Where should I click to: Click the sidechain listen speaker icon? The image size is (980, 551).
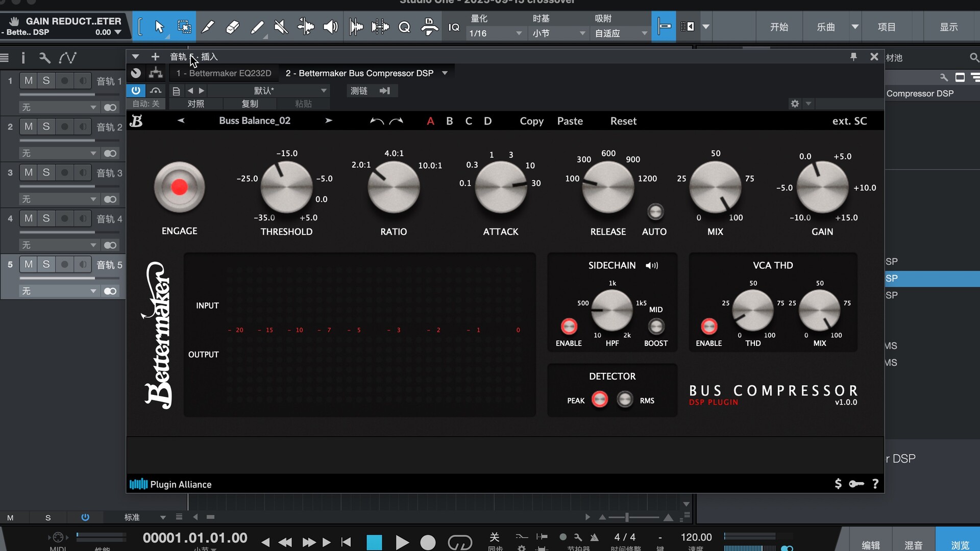tap(652, 265)
